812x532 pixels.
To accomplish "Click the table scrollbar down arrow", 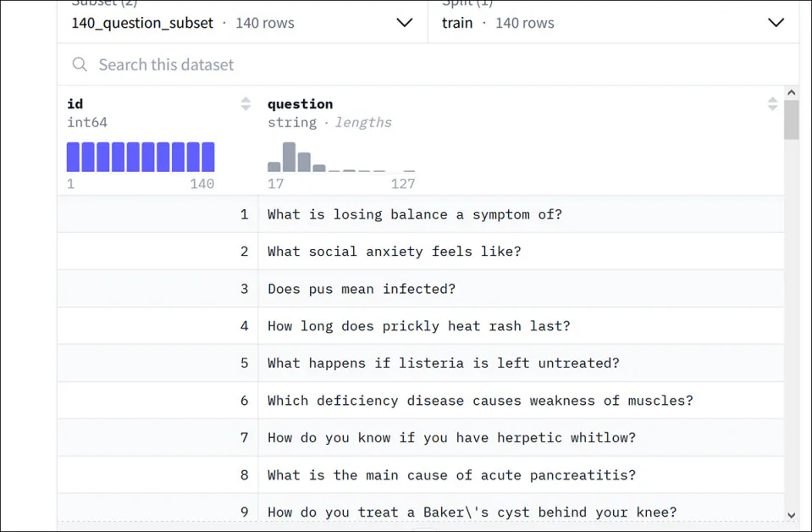I will click(x=791, y=514).
